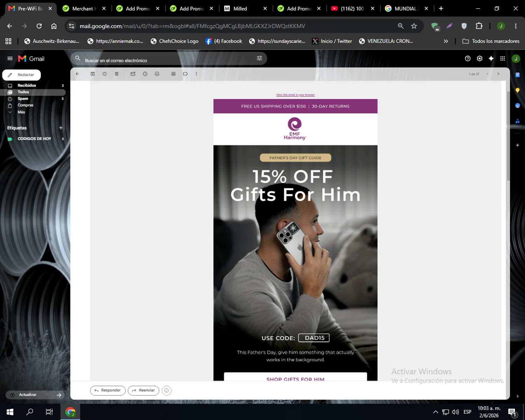Screen dimensions: 525x420
Task: Show newer email chevron
Action: (487, 74)
